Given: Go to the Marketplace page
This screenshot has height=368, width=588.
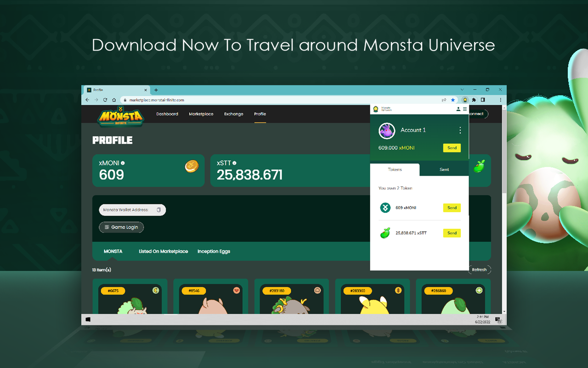Looking at the screenshot, I should [201, 114].
